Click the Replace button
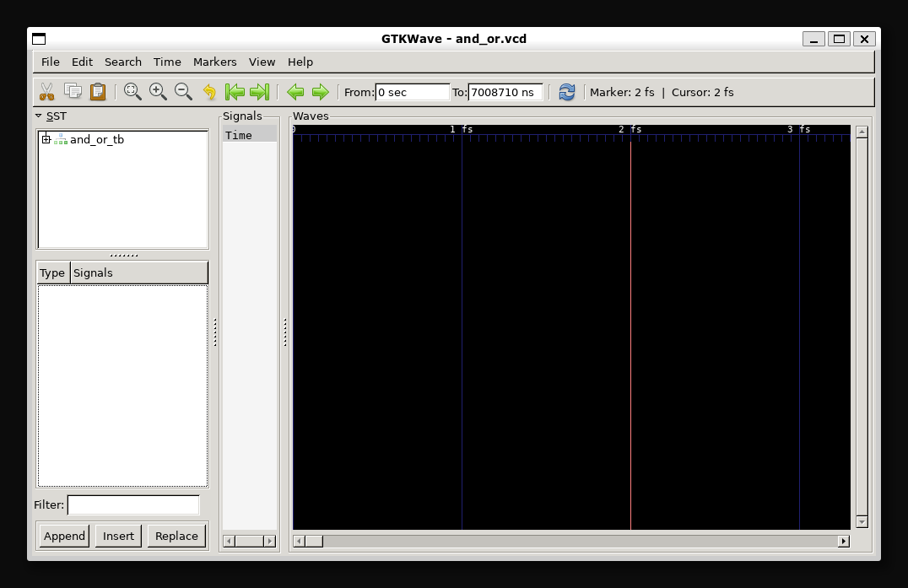This screenshot has height=588, width=908. pos(176,536)
